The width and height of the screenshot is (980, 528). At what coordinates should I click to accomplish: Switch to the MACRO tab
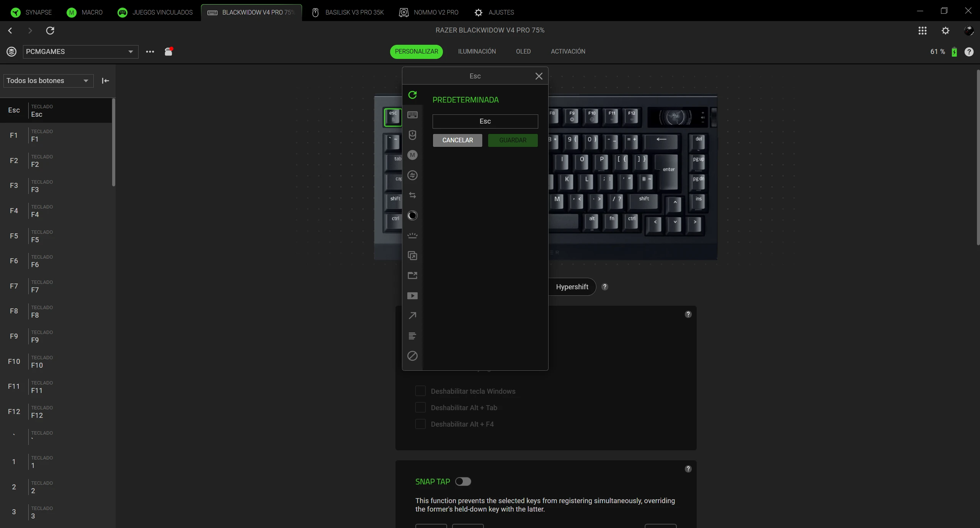(85, 12)
